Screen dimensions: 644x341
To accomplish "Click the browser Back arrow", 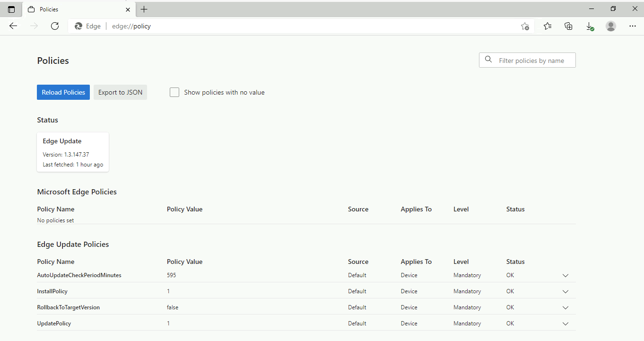I will (x=13, y=26).
